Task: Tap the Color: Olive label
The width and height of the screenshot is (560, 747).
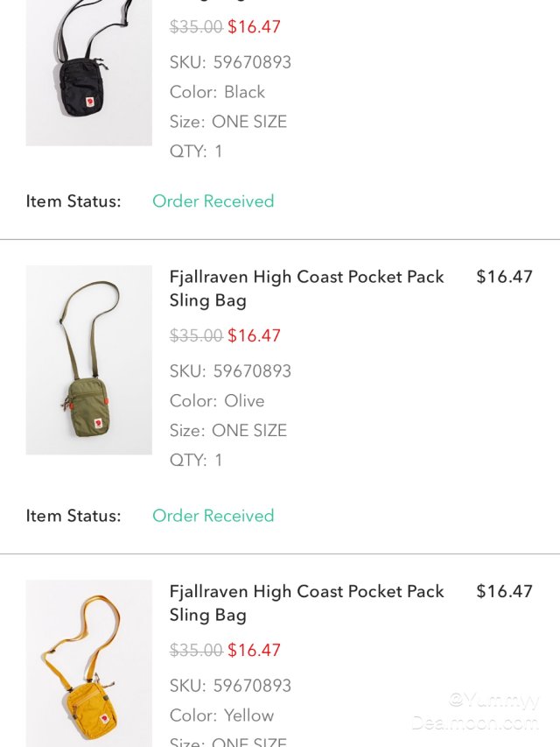Action: coord(217,401)
